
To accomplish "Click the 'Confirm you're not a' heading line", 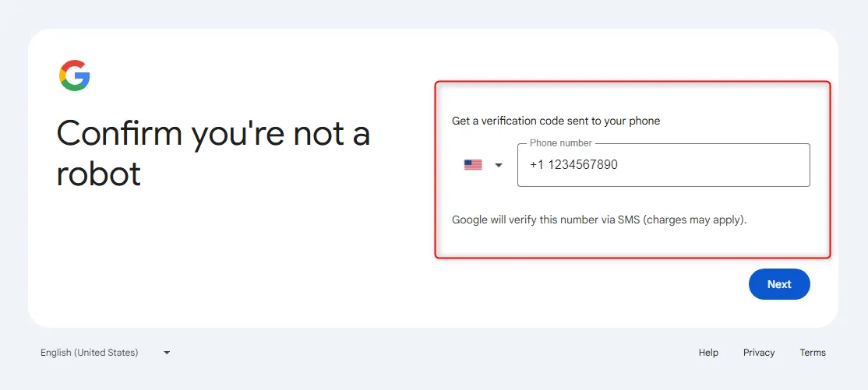I will 213,135.
